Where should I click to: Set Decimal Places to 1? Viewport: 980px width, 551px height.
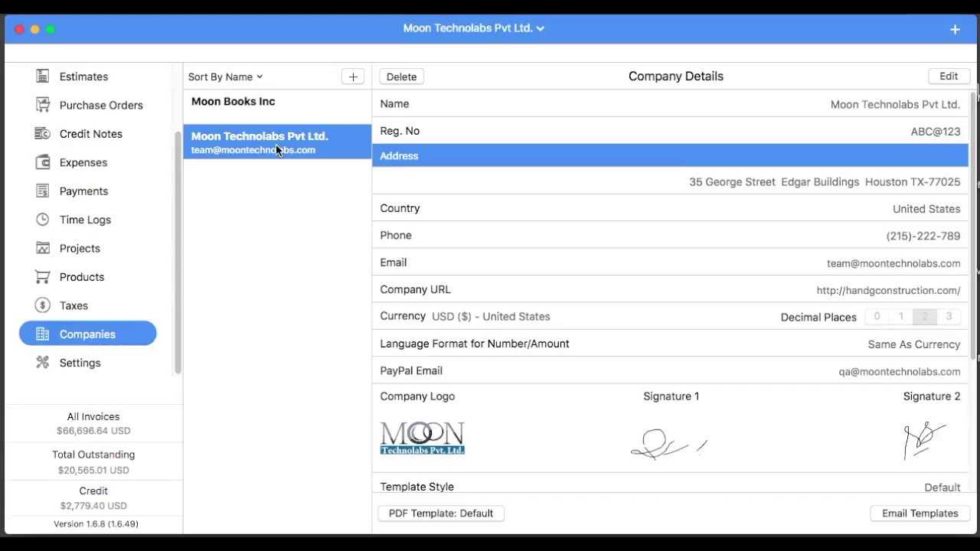[901, 317]
